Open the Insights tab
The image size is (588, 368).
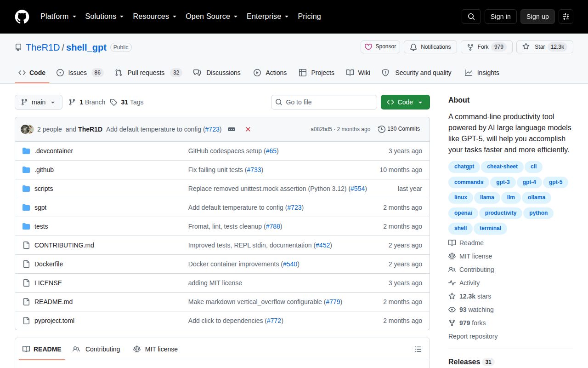coord(482,73)
